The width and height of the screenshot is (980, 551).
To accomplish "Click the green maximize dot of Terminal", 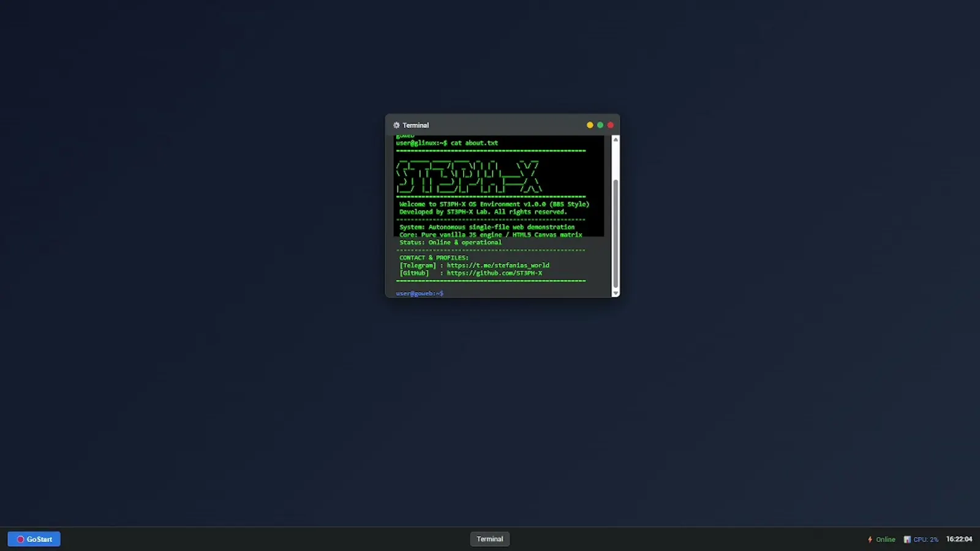I will click(x=600, y=125).
